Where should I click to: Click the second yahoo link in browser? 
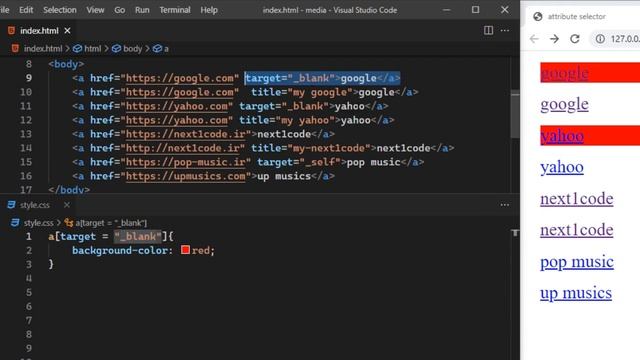click(x=562, y=167)
